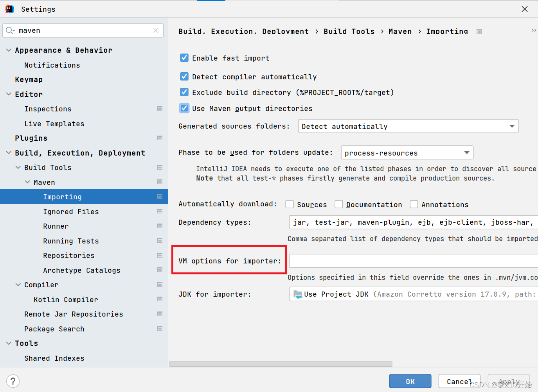The height and width of the screenshot is (392, 538).
Task: Open Generated sources folders dropdown
Action: coord(408,126)
